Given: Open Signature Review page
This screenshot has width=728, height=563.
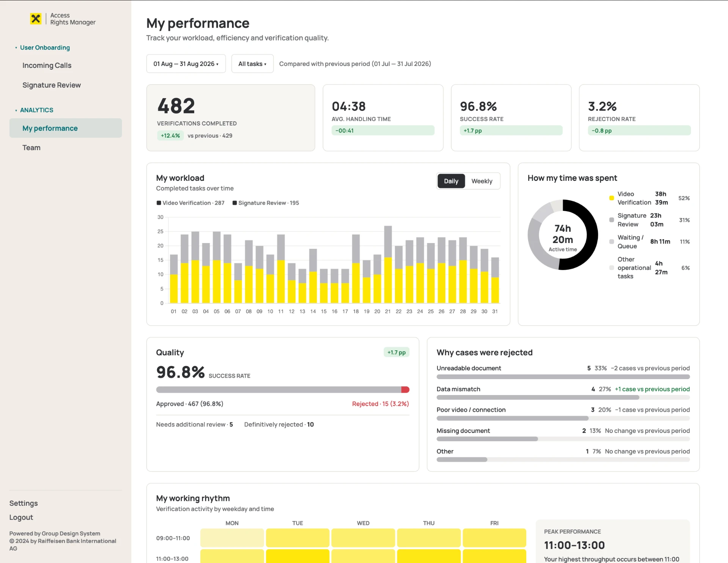Looking at the screenshot, I should [x=52, y=85].
